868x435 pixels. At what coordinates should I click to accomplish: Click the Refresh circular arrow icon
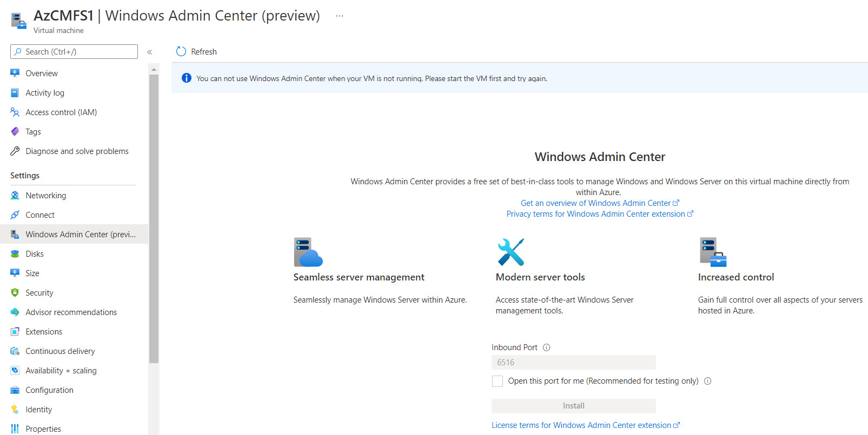pyautogui.click(x=181, y=51)
